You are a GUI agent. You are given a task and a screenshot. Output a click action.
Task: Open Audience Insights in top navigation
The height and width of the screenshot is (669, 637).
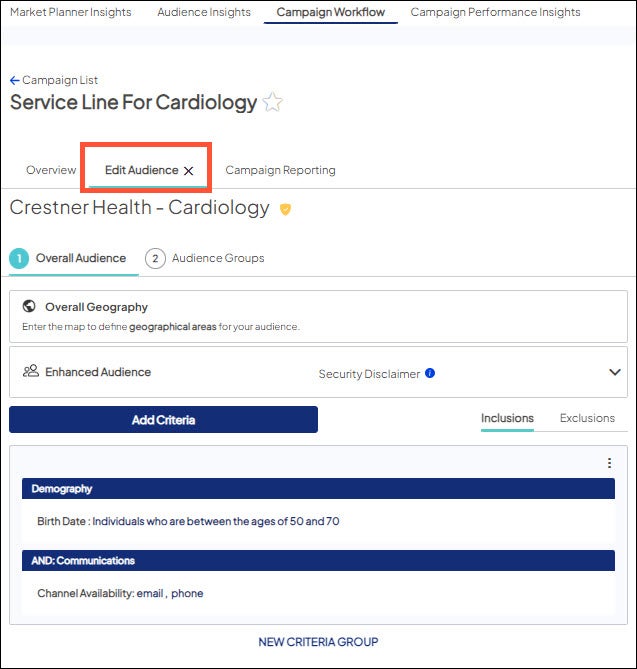204,12
